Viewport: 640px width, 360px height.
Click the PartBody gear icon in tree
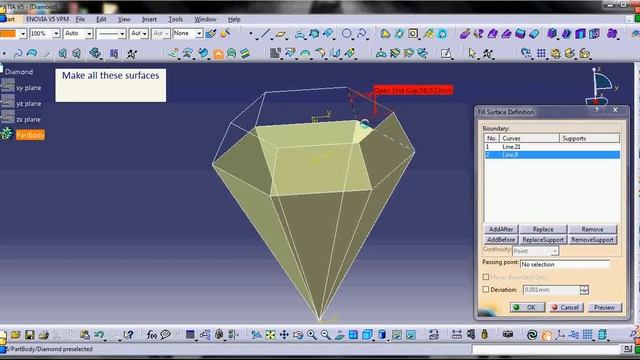point(7,133)
